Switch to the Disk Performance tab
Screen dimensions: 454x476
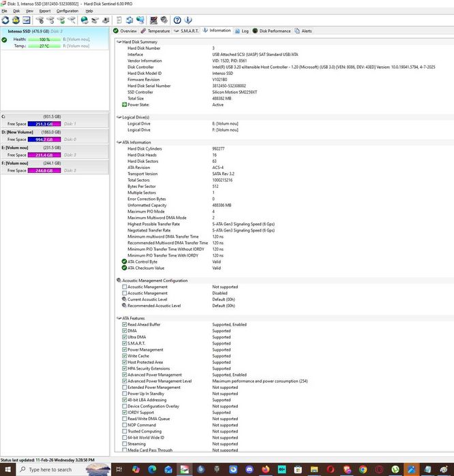(272, 31)
